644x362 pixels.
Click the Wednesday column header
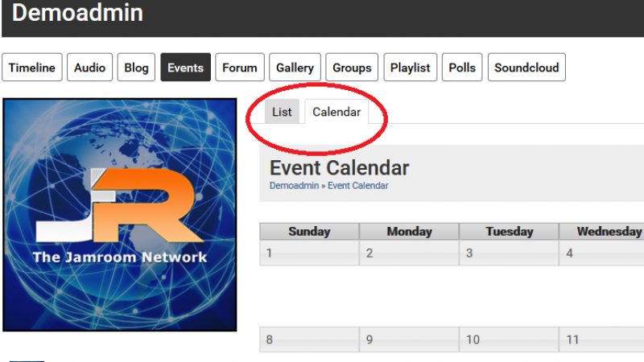tap(601, 232)
